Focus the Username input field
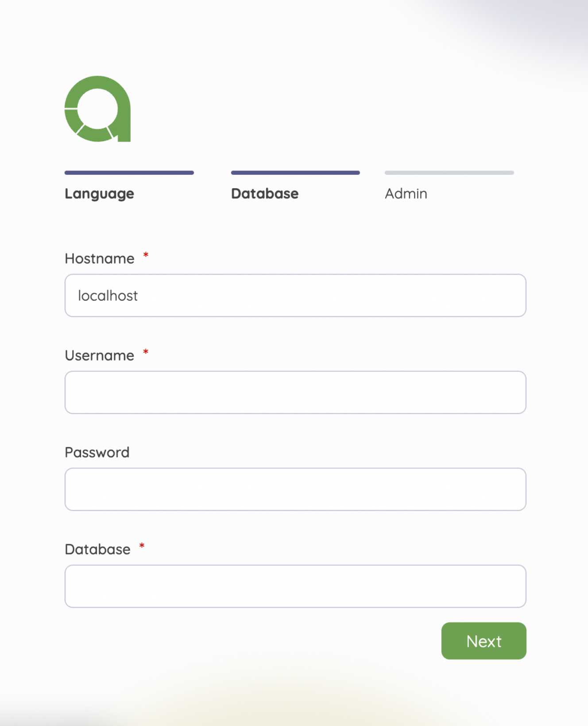This screenshot has height=726, width=588. [295, 392]
